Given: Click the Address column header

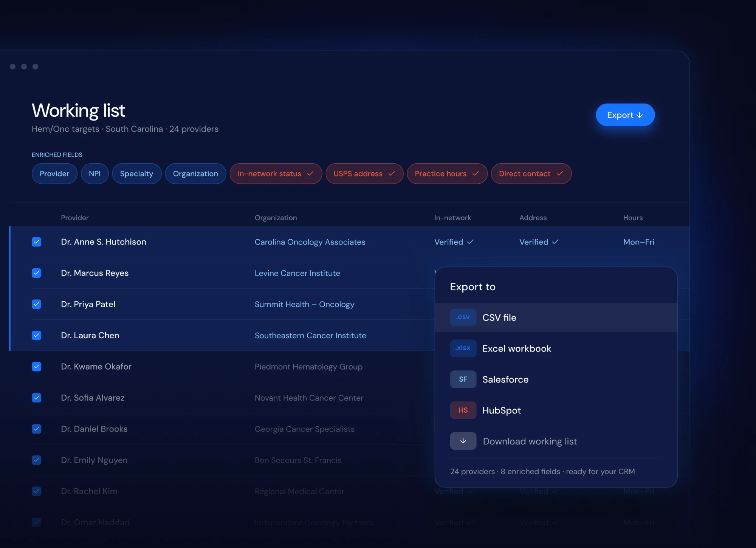Looking at the screenshot, I should (533, 218).
